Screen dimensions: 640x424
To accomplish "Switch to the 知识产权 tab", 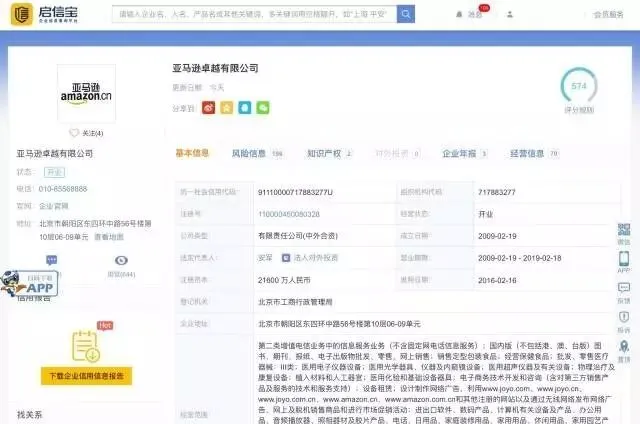I will [324, 153].
